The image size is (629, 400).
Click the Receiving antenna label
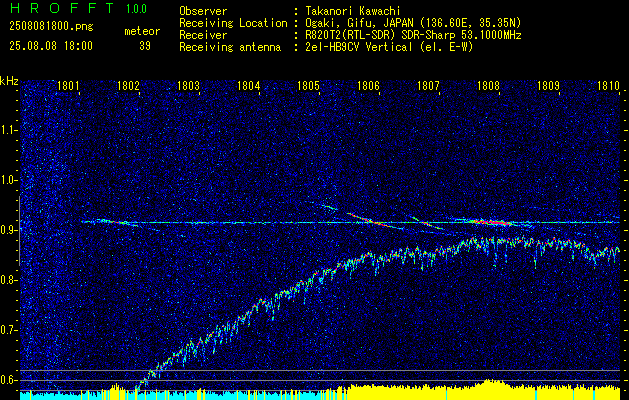230,47
